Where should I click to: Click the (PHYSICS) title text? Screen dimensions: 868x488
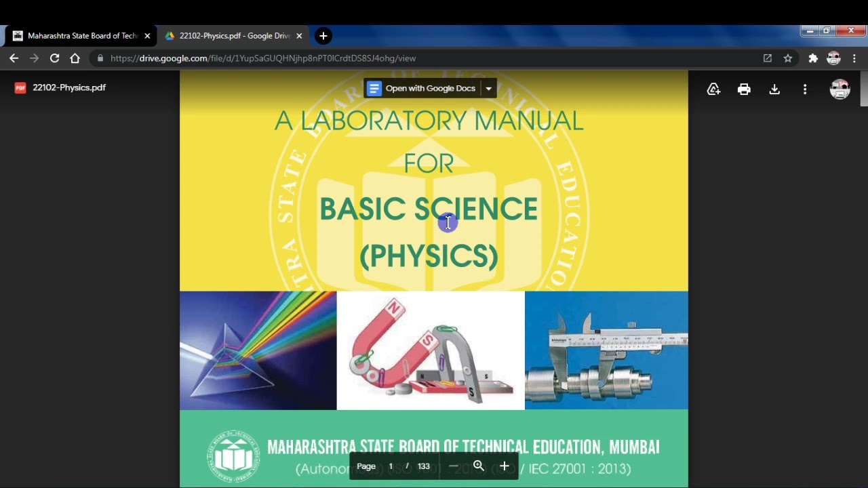[x=429, y=256]
